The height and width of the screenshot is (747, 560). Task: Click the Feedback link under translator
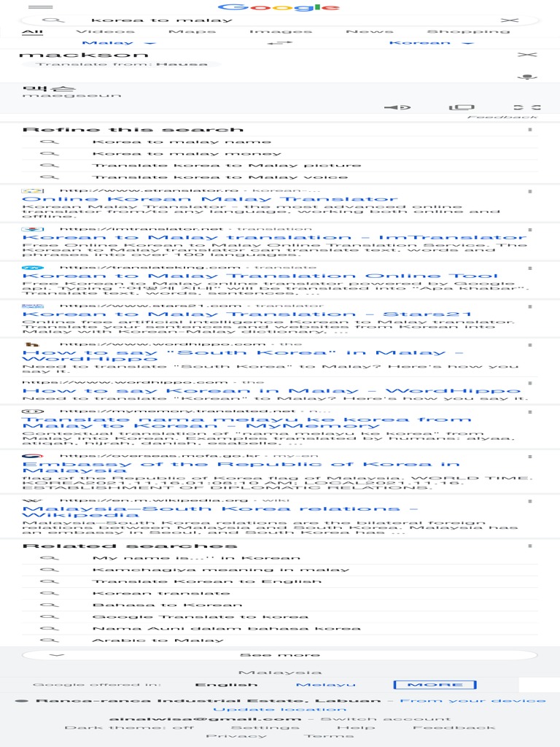tap(502, 117)
